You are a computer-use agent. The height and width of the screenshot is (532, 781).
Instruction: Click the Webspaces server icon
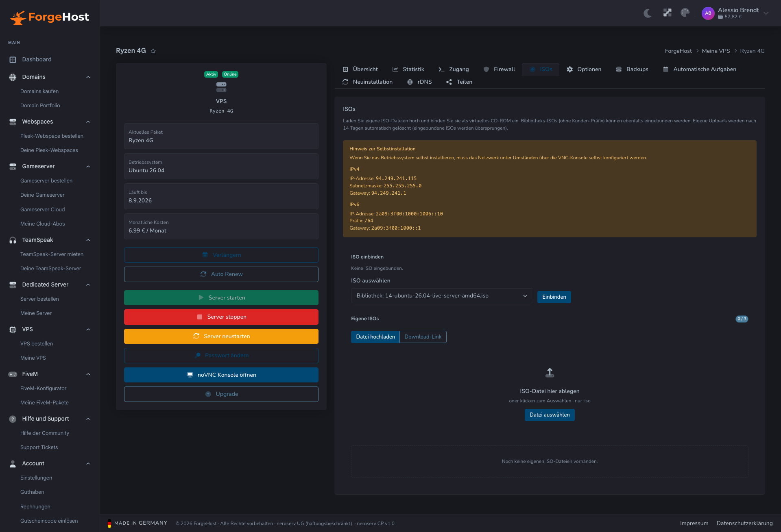coord(13,122)
